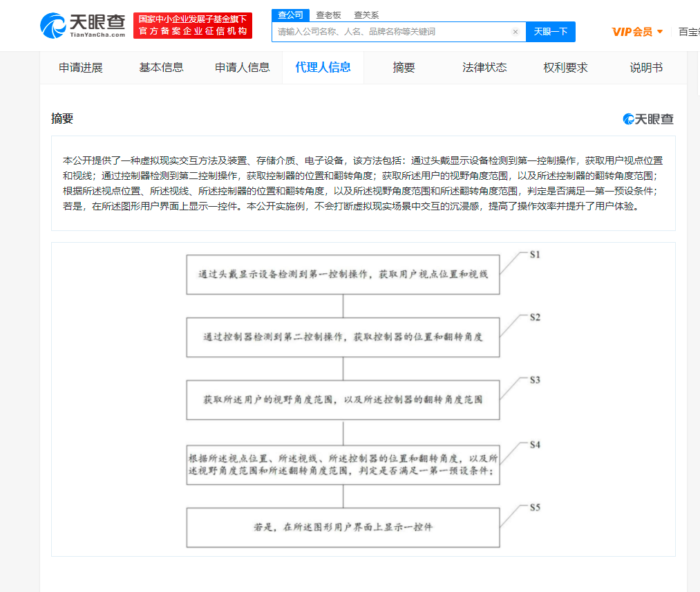The image size is (700, 592).
Task: Click the abstract paragraph starting 本公开提供了
Action: (x=363, y=183)
